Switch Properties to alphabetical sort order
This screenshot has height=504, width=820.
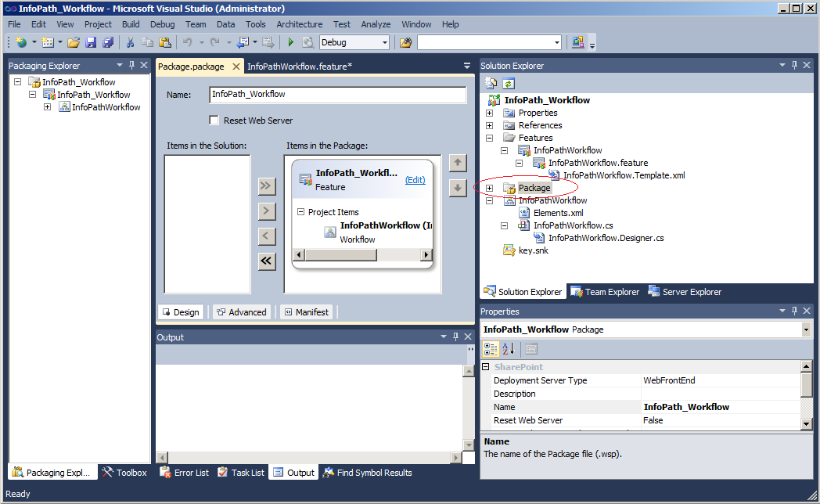(509, 349)
